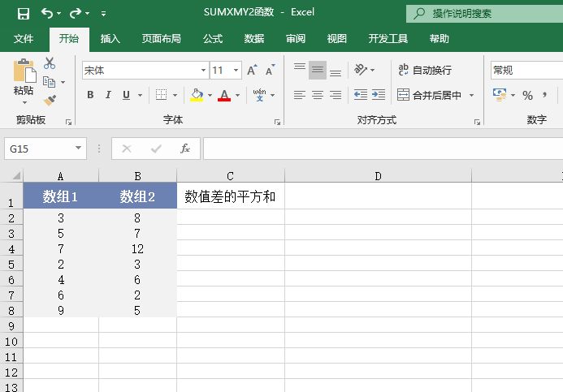Click the Percent Style icon
Image resolution: width=563 pixels, height=392 pixels.
(x=527, y=95)
